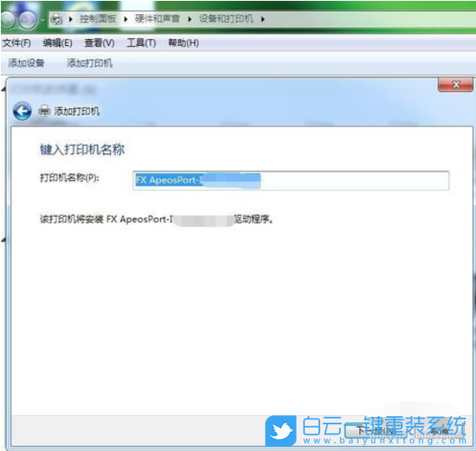The width and height of the screenshot is (476, 451).
Task: Expand arrow before 控制面板 in breadcrumb
Action: 71,19
